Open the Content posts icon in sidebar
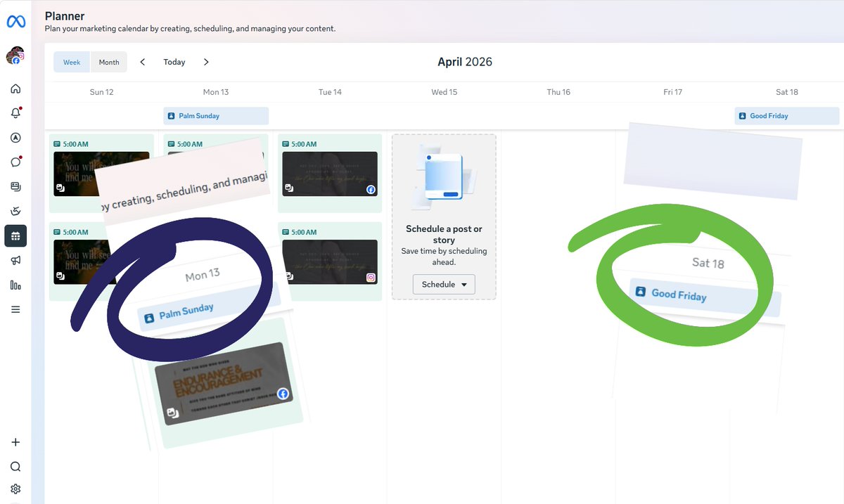844x504 pixels. [15, 186]
